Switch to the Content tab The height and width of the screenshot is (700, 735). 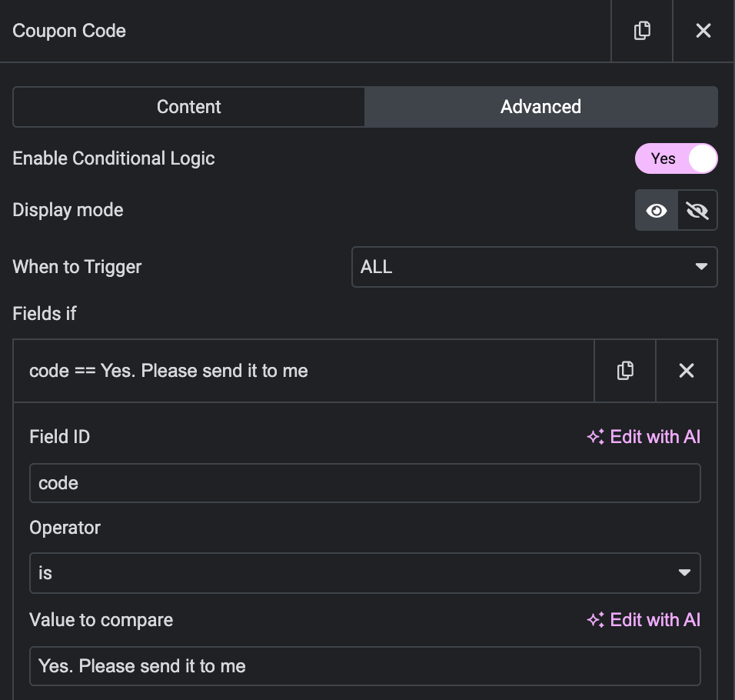(x=189, y=107)
